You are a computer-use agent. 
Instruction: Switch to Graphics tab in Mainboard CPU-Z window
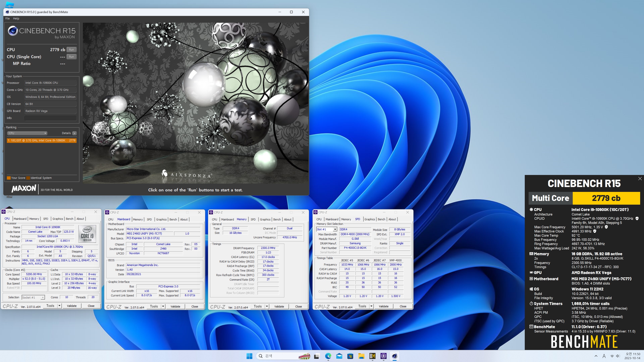[x=161, y=219]
